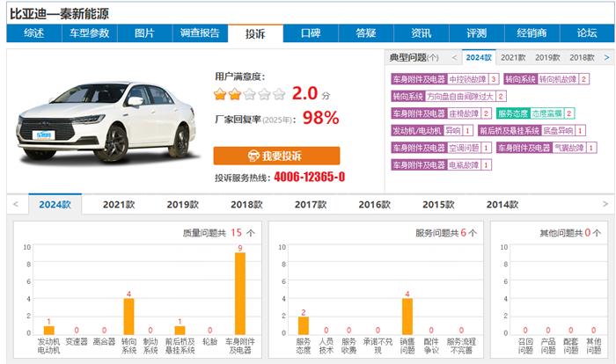Click left arrow in 典型问题 year selector
This screenshot has height=364, width=616.
coord(455,58)
